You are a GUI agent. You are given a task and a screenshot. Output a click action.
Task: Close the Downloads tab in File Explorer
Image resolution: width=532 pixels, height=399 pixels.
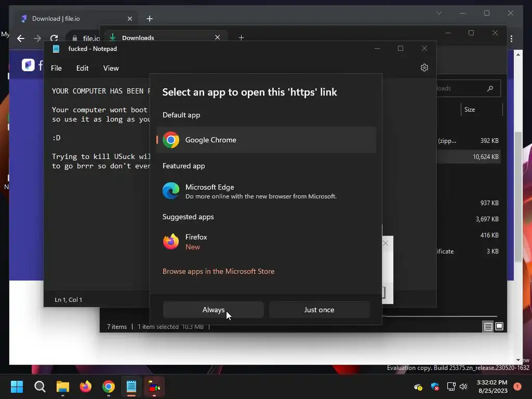[218, 37]
